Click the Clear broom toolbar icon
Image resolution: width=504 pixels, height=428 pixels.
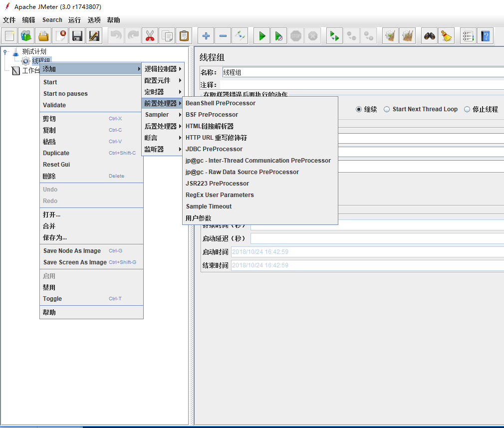(391, 36)
